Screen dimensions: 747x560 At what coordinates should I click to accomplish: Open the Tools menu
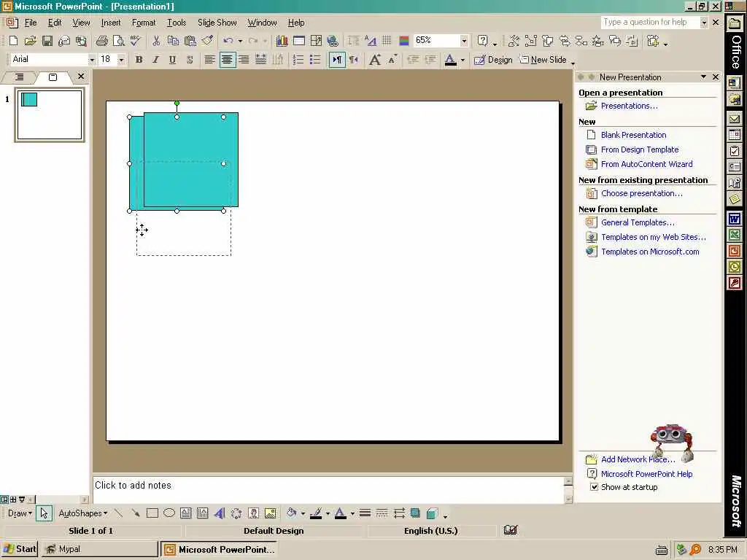(177, 23)
